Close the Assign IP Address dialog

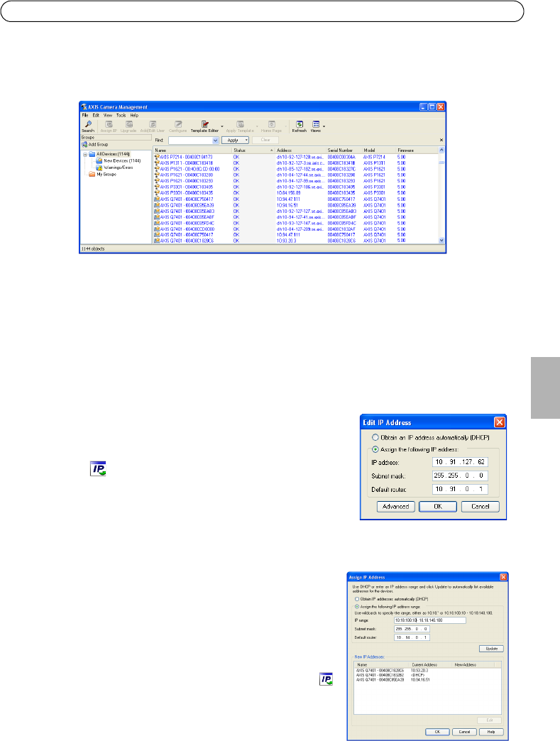[x=504, y=577]
